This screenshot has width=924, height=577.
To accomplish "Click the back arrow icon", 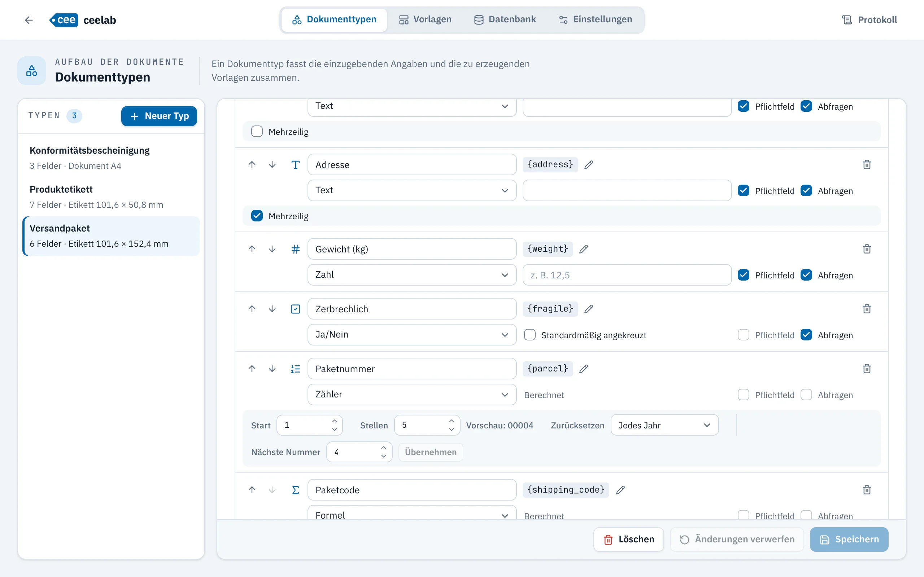I will click(29, 20).
